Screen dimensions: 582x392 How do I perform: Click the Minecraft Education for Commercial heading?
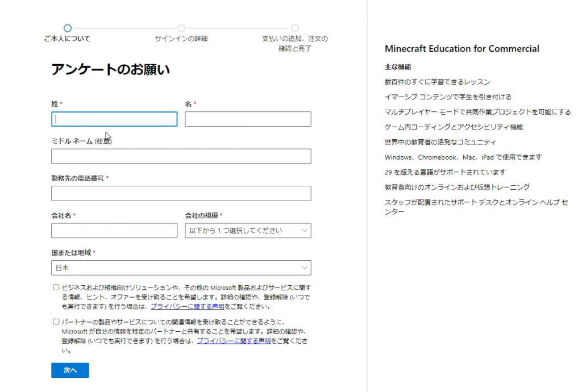click(462, 49)
